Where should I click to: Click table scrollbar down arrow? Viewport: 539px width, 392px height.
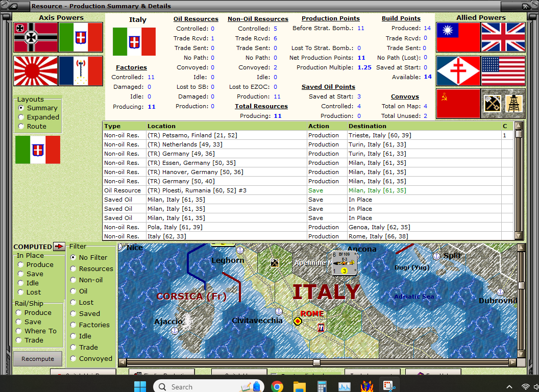[519, 235]
